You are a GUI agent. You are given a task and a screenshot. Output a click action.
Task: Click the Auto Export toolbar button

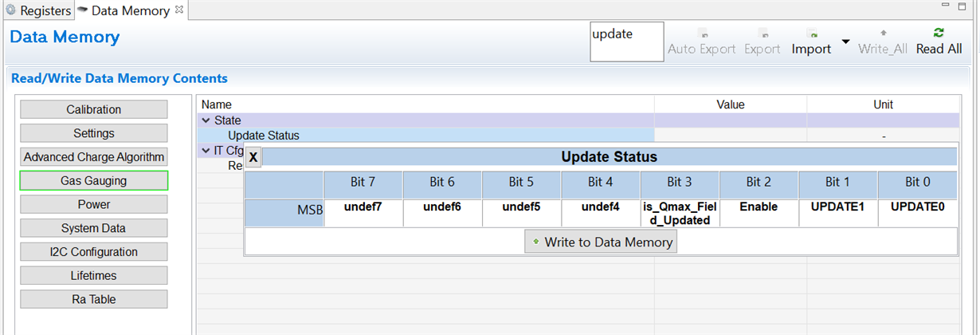point(702,42)
